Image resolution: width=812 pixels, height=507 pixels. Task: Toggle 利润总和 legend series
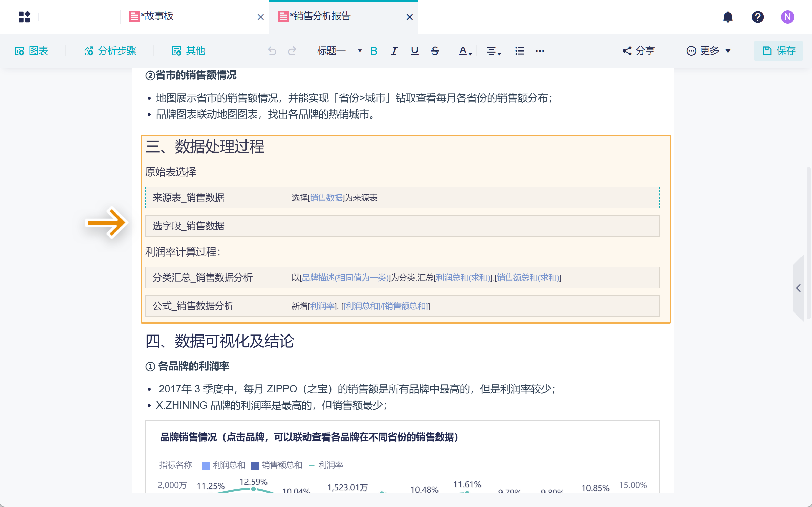click(x=224, y=465)
